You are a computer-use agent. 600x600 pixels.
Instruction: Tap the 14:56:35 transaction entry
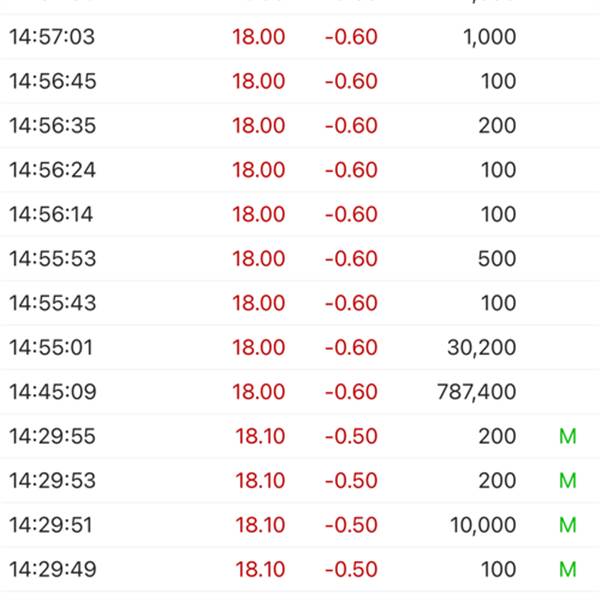coord(300,126)
